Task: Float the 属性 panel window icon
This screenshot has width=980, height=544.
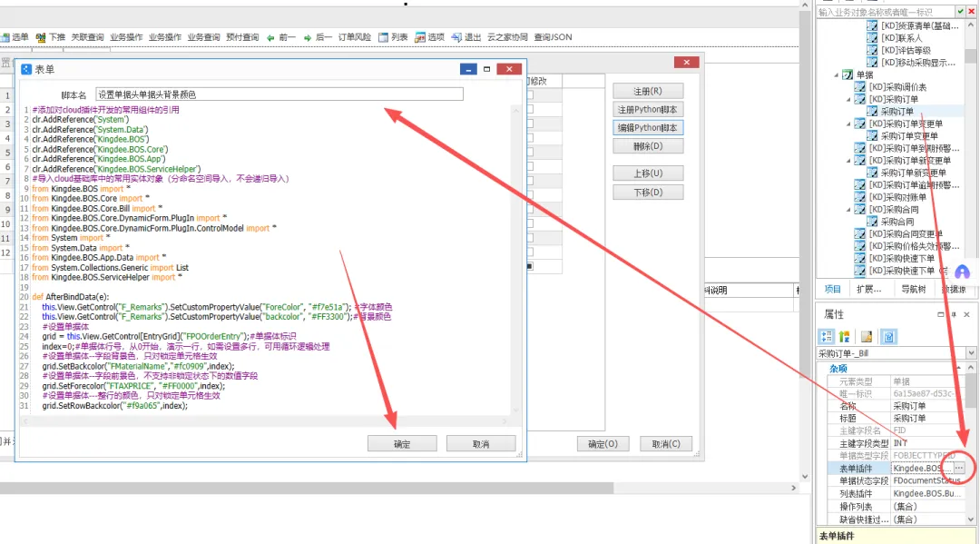Action: click(x=941, y=314)
